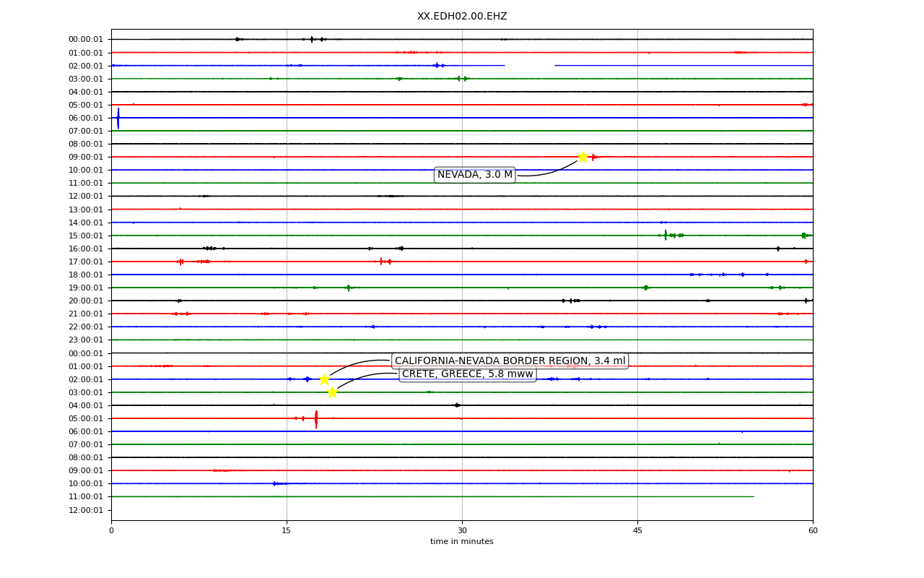Click the yellow star for the Crete, Greece event
The image size is (924, 578).
pos(332,392)
